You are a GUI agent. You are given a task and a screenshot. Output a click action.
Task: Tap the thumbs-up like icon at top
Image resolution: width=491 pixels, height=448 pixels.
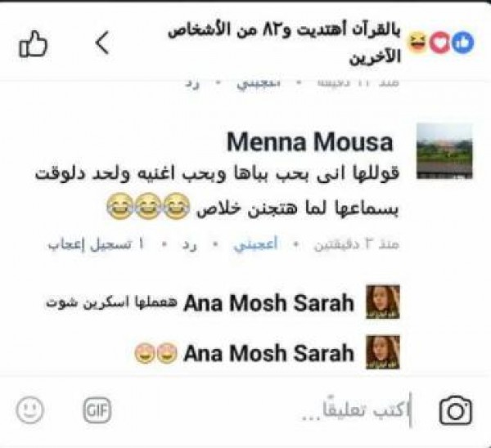(34, 44)
